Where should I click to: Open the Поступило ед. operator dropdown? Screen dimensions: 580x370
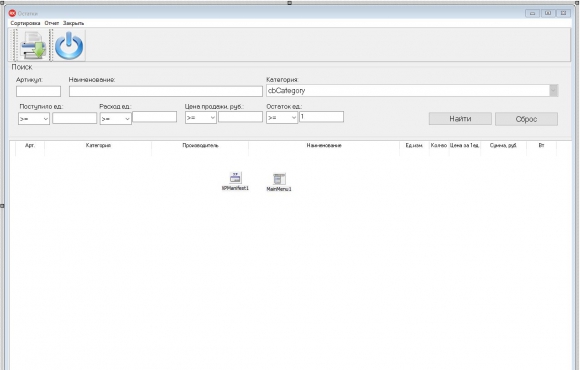34,118
